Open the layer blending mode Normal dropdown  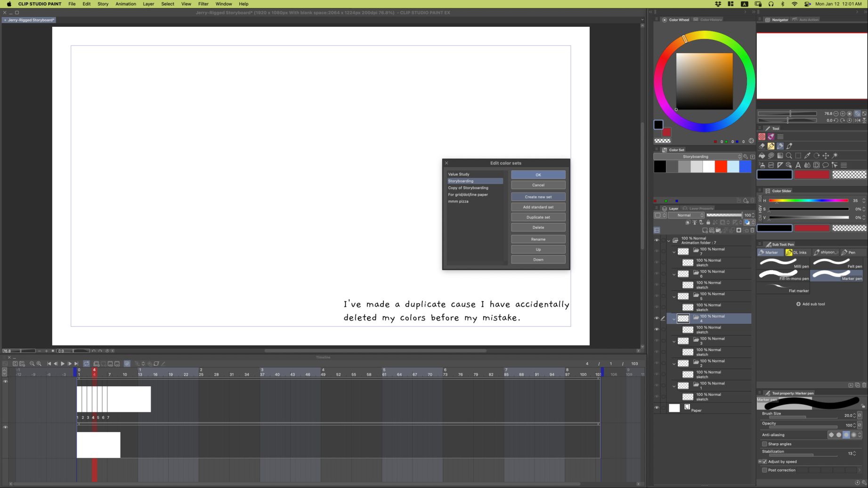[686, 215]
